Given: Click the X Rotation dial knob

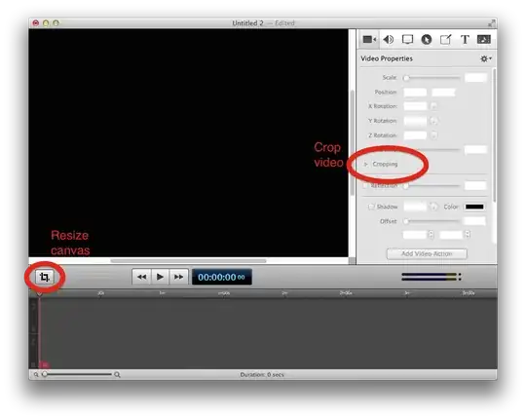Looking at the screenshot, I should coord(433,106).
